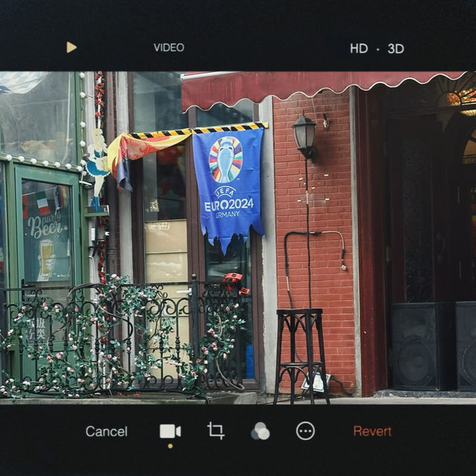Select the video camera edit tool
The image size is (476, 476).
(170, 431)
